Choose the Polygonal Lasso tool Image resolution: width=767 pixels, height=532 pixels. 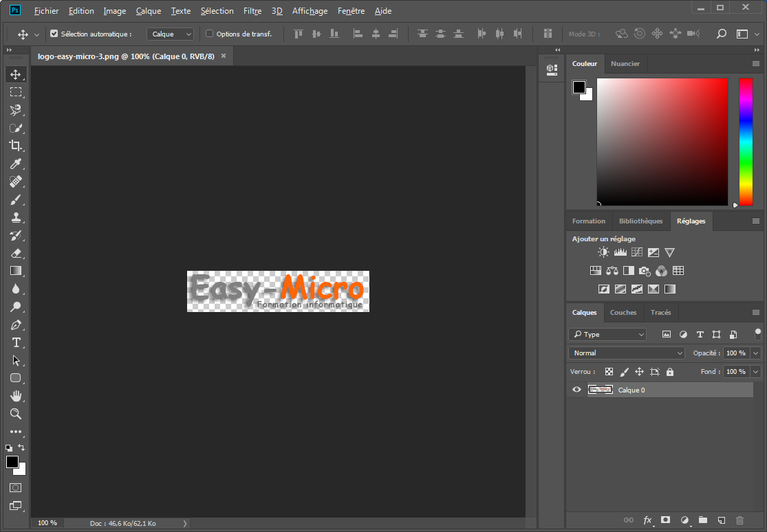16,110
